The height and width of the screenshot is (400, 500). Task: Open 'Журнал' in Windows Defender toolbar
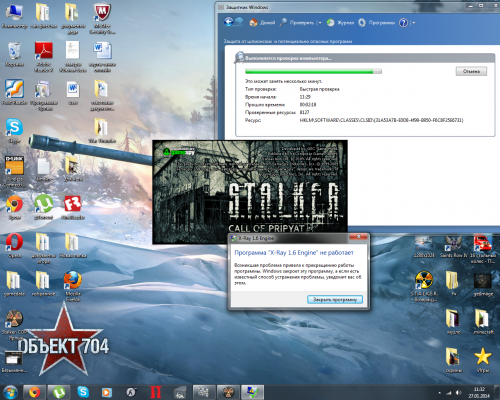340,23
